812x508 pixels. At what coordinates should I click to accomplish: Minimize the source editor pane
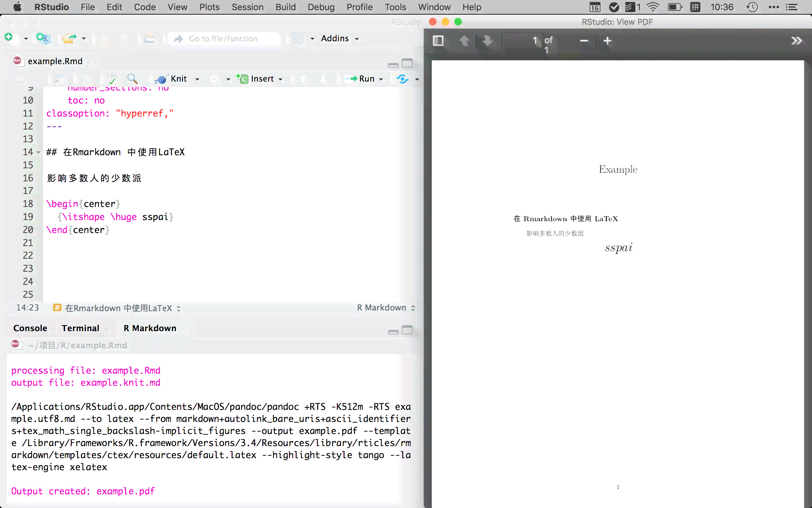[393, 64]
